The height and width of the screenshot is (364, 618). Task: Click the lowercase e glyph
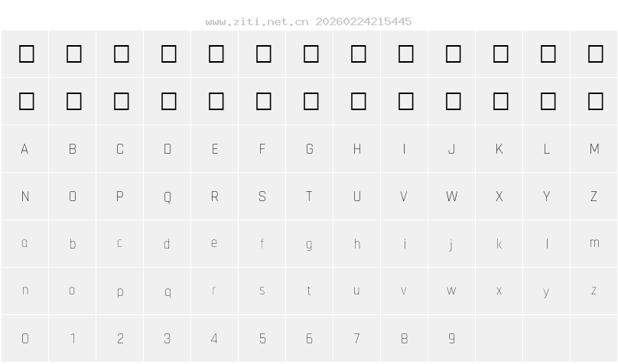[214, 244]
